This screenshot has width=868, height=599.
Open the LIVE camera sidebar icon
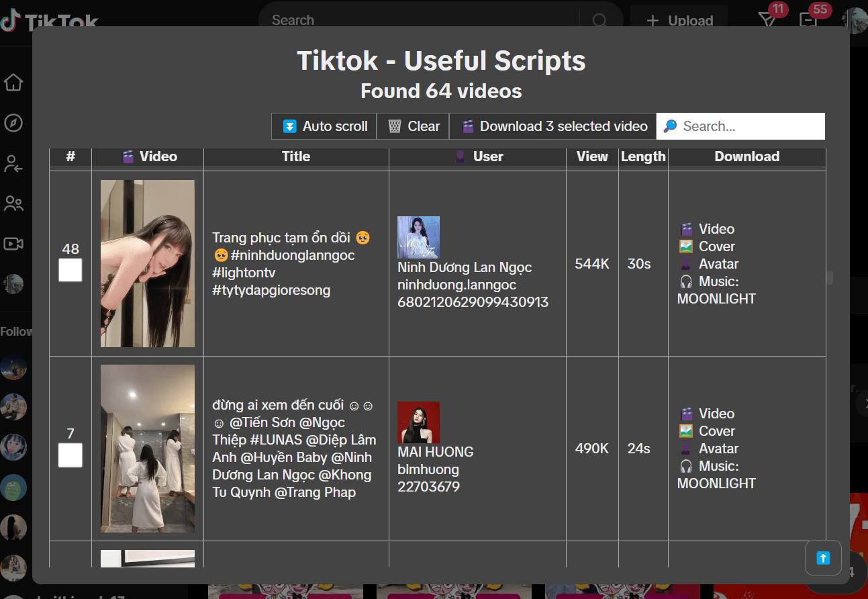13,244
